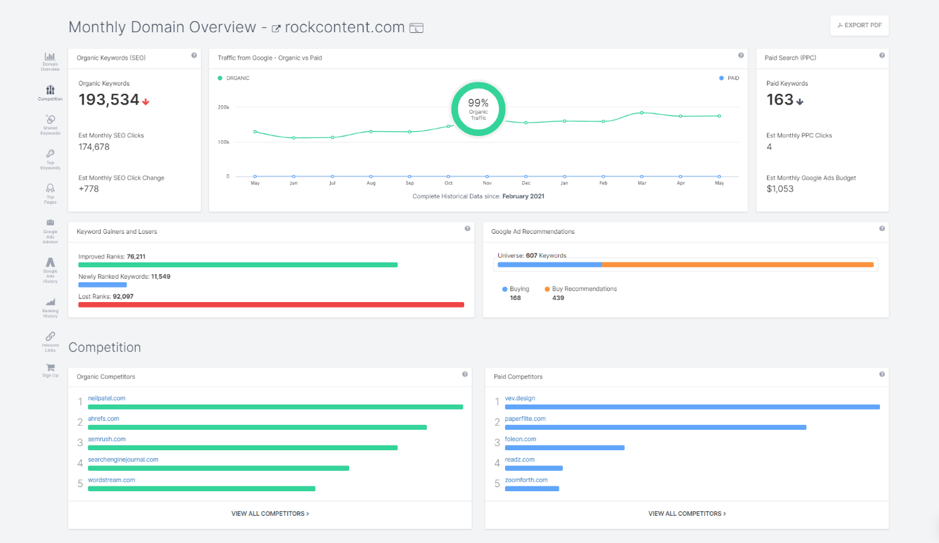Click the panel icon after rockcontent.com title
The image size is (939, 543).
pos(416,28)
